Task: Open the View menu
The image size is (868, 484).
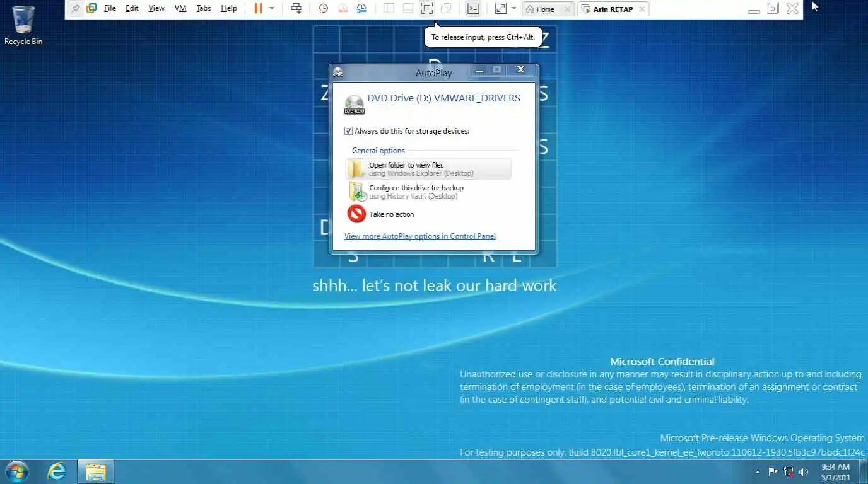Action: (x=156, y=9)
